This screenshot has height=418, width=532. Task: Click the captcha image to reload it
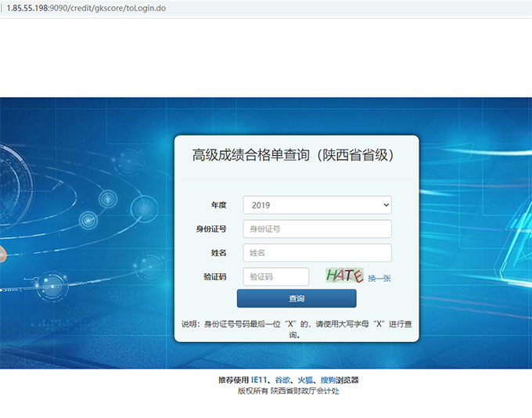tap(344, 276)
